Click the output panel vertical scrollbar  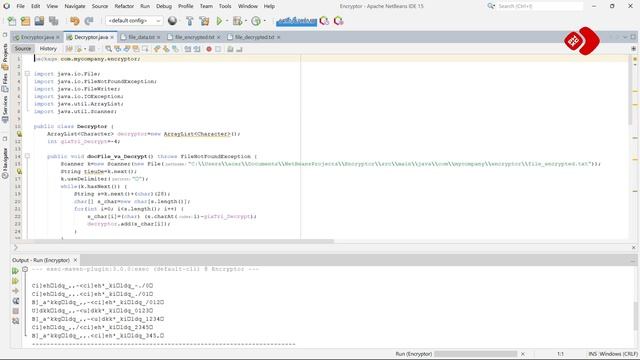tap(636, 316)
